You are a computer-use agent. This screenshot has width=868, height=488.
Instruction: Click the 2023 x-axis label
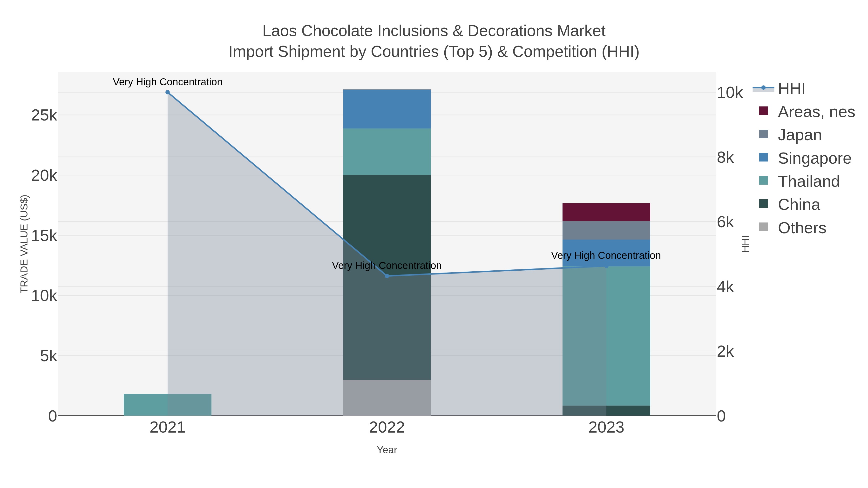pos(606,428)
